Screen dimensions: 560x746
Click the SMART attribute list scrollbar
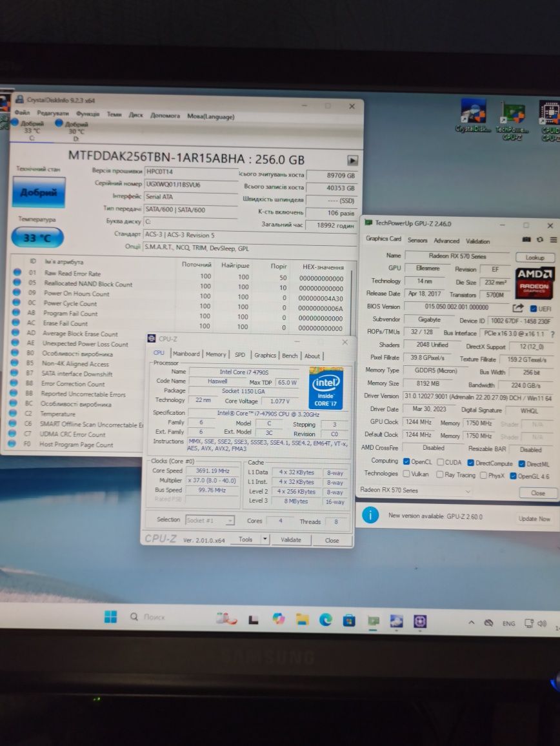pyautogui.click(x=352, y=302)
